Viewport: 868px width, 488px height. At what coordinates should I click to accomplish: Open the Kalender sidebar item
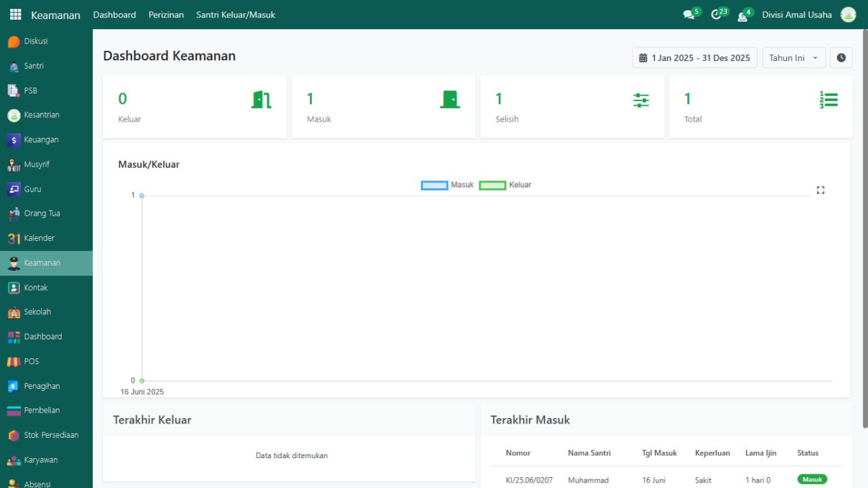39,238
